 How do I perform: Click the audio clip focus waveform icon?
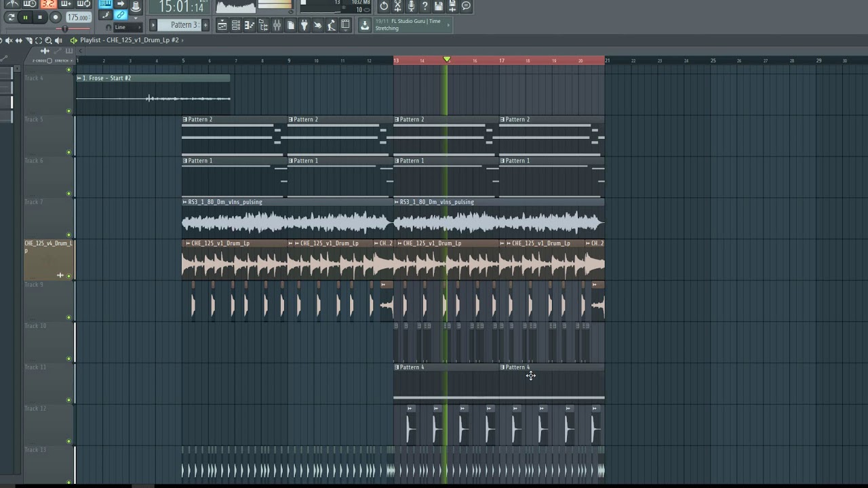[x=45, y=51]
